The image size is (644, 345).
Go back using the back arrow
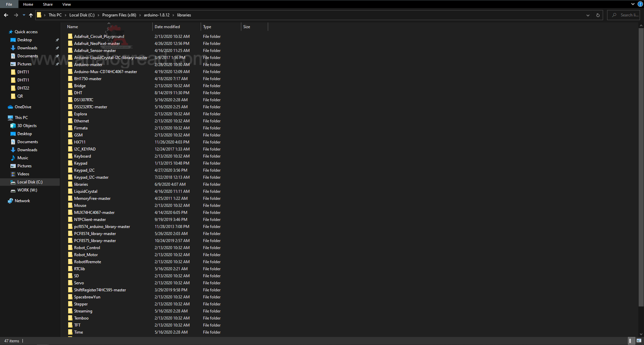pyautogui.click(x=6, y=15)
